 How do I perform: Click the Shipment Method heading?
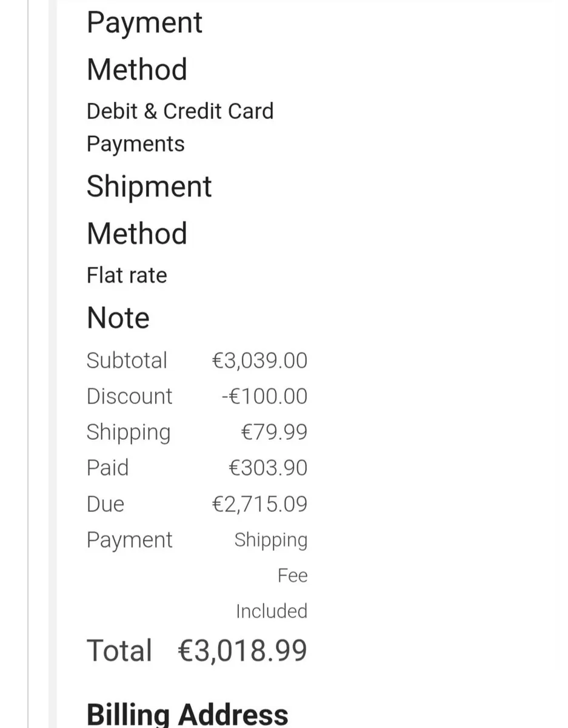(149, 209)
